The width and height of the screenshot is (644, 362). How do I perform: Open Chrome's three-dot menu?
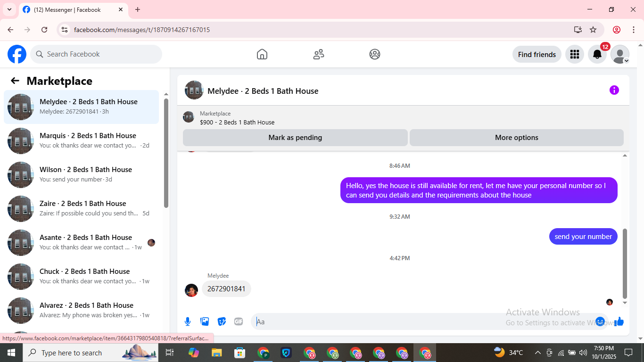(x=634, y=30)
